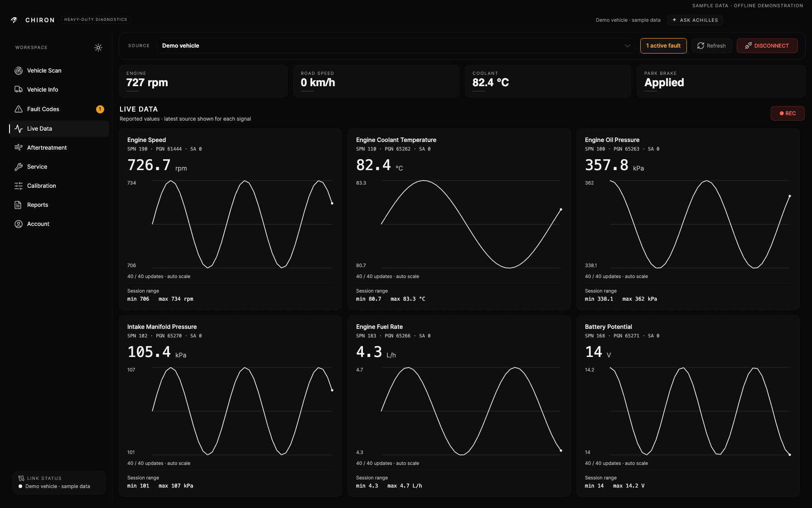Open the Ask Achilles assistant
This screenshot has height=508, width=812.
[x=695, y=20]
